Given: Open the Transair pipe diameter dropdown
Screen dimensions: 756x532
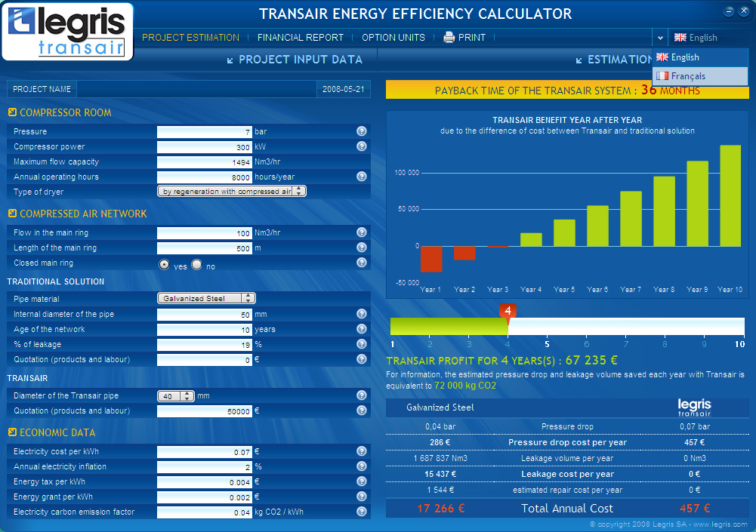Looking at the screenshot, I should tap(176, 396).
